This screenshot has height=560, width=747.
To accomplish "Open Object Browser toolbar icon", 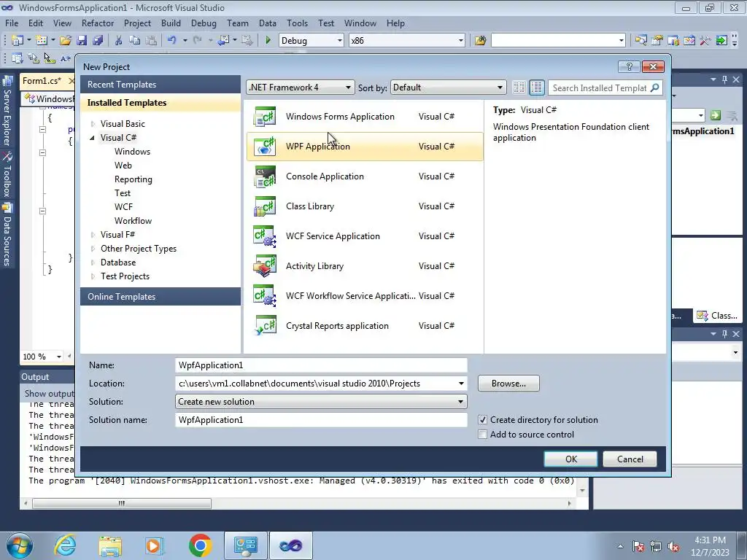I will [673, 41].
